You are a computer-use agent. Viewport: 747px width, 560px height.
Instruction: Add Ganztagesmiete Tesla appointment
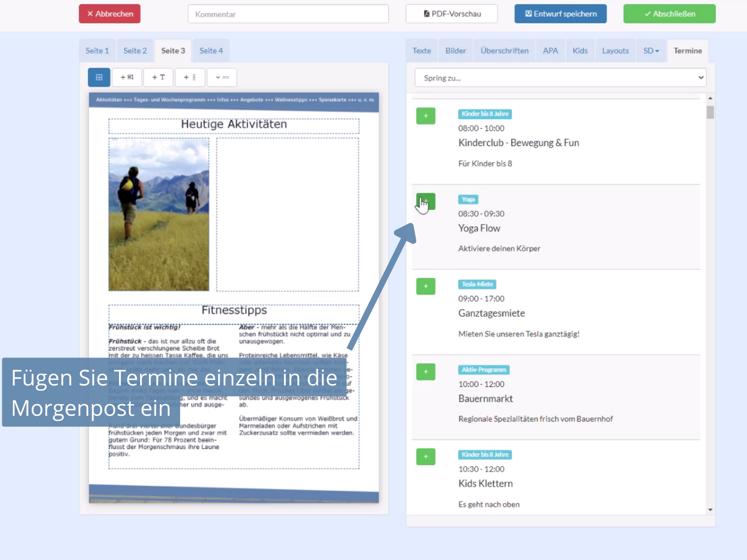(x=425, y=286)
